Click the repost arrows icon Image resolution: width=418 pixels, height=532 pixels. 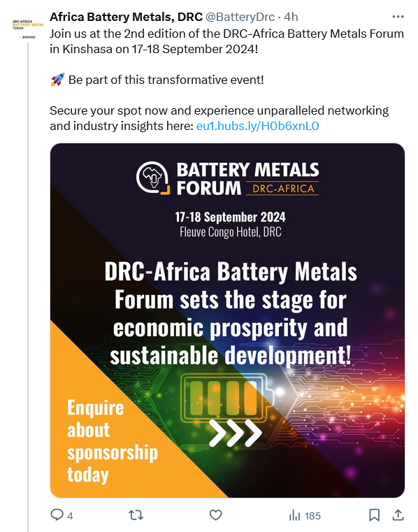136,515
